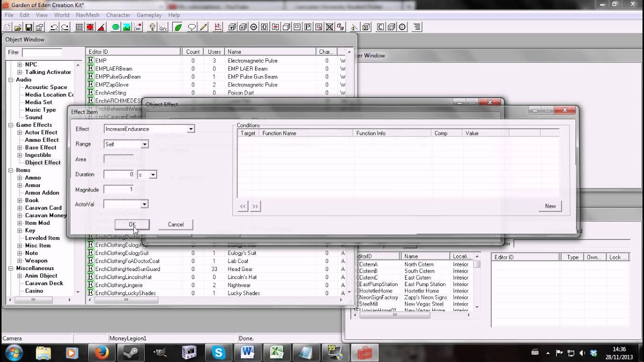This screenshot has height=362, width=644.
Task: Click the crossed-out box toolbar icon
Action: click(x=330, y=27)
